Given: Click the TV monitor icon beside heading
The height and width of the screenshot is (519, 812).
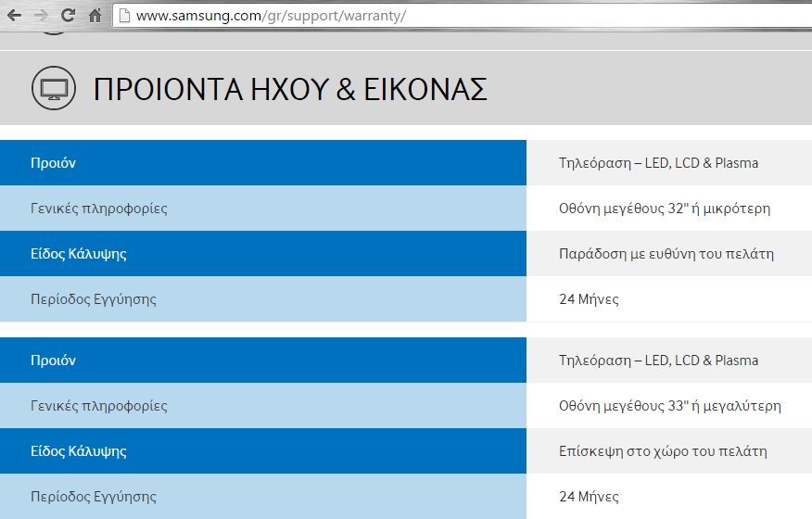Looking at the screenshot, I should 54,89.
